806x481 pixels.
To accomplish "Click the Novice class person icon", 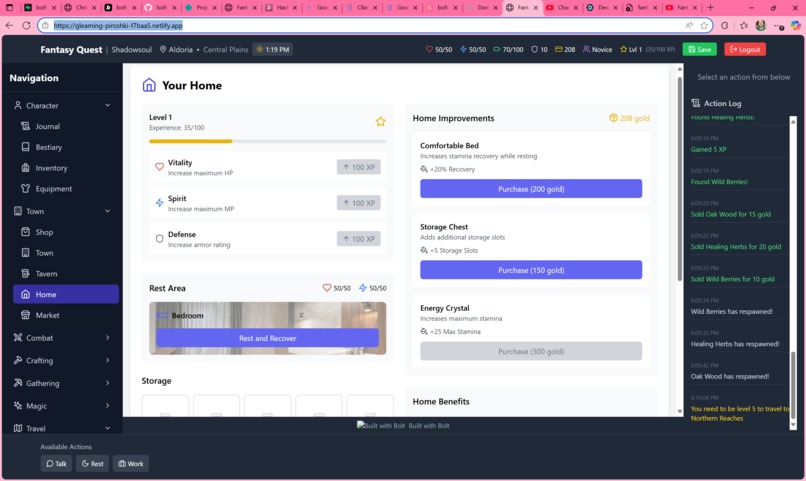I will pyautogui.click(x=586, y=49).
